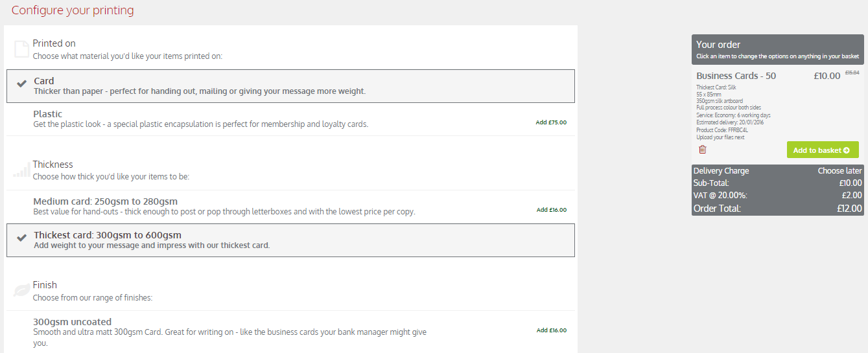
Task: Click the checkmark next to Thickest card
Action: coord(21,237)
